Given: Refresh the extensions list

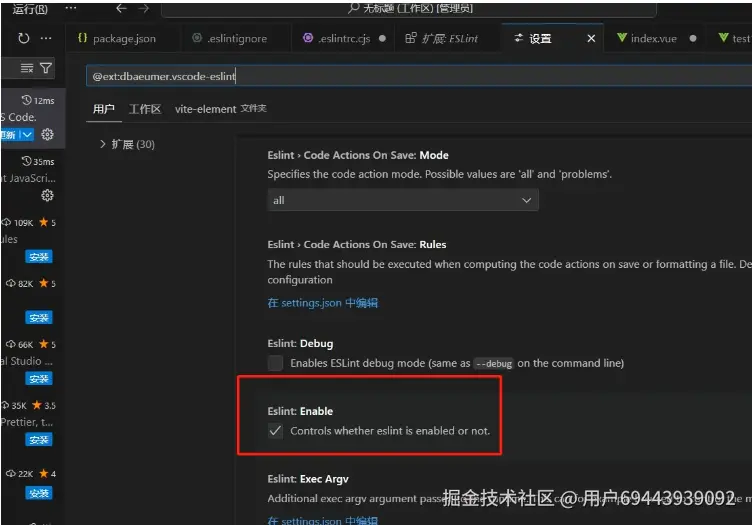Looking at the screenshot, I should click(24, 38).
